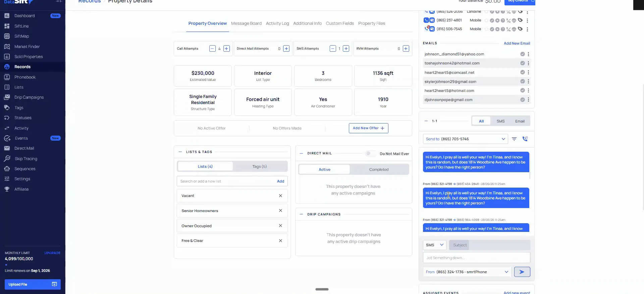Switch to the Message Board tab
The width and height of the screenshot is (644, 294).
(x=246, y=23)
